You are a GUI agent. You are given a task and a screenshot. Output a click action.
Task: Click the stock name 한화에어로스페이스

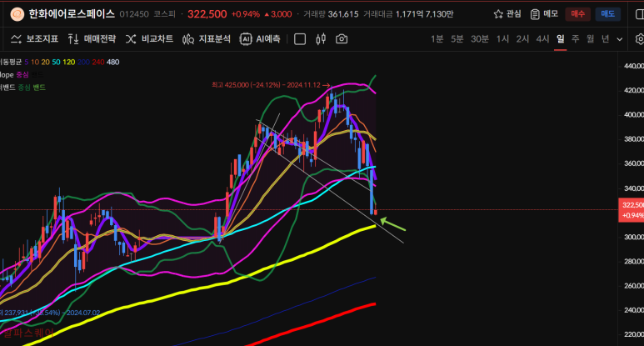click(x=72, y=14)
